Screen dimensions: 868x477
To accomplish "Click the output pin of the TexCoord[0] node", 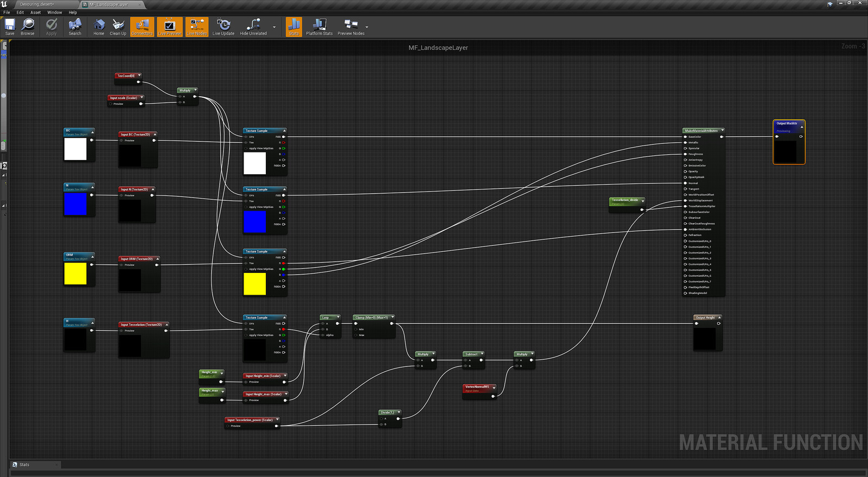I will pos(138,82).
